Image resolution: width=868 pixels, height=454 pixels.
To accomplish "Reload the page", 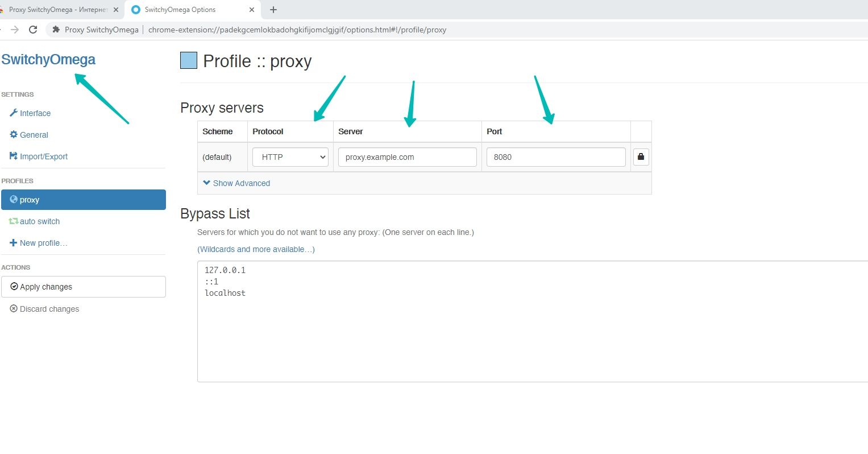I will click(x=33, y=30).
